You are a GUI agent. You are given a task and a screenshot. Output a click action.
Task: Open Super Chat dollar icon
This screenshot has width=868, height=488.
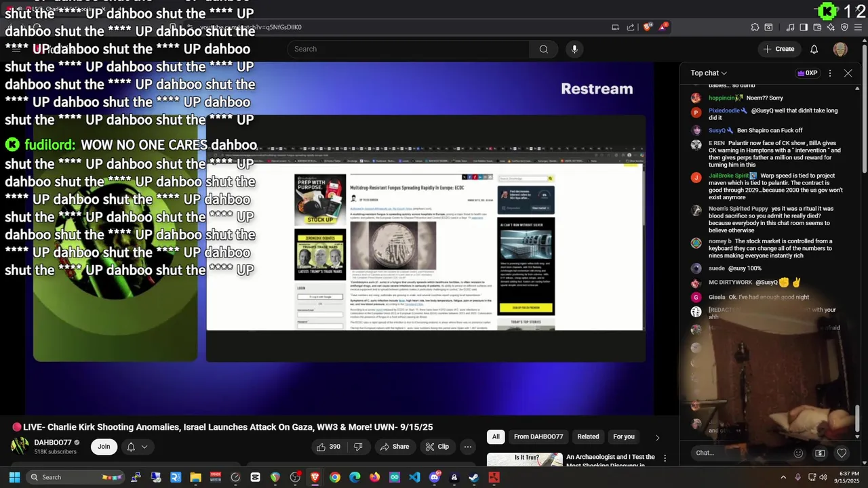coord(820,453)
